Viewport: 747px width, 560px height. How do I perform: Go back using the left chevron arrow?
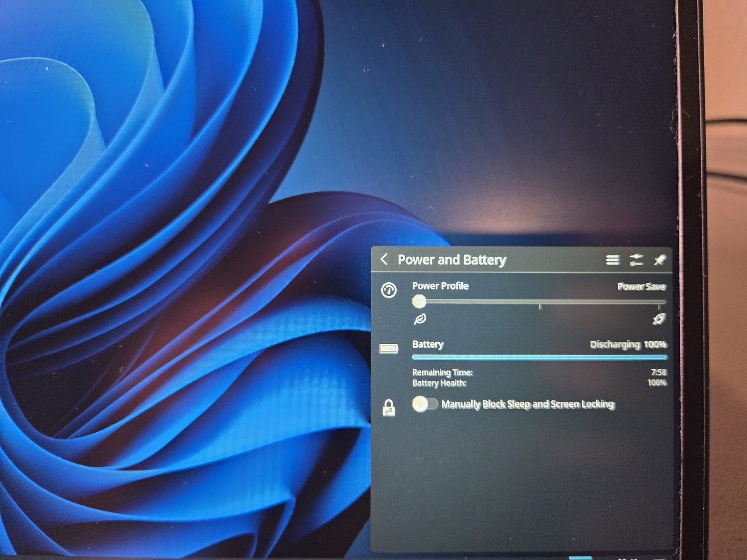click(384, 259)
